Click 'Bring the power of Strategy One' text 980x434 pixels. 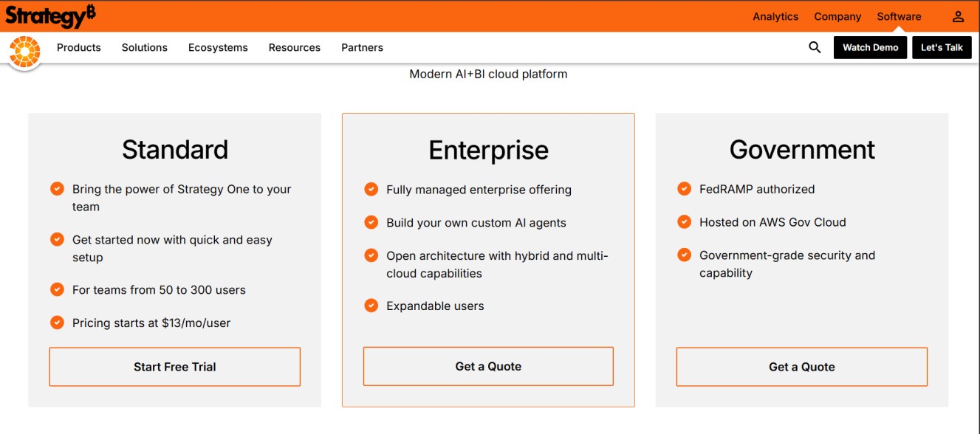click(182, 198)
